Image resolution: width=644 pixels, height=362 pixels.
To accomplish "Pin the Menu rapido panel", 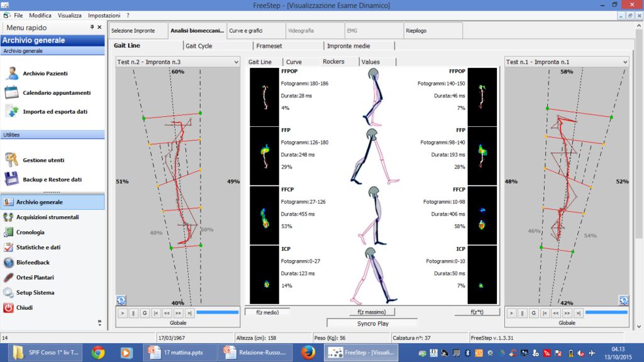I will click(92, 27).
